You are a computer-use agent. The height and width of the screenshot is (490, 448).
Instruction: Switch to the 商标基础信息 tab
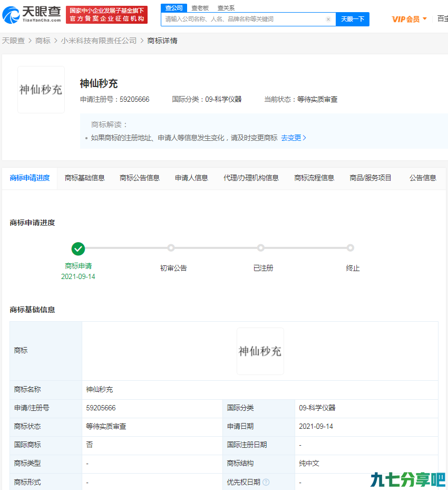[x=85, y=178]
